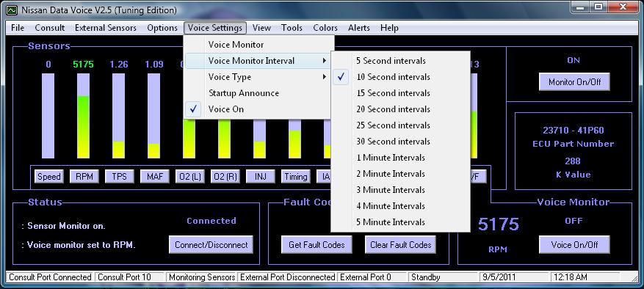Image resolution: width=644 pixels, height=289 pixels.
Task: Click the green 5175 RPM value
Action: [x=84, y=65]
